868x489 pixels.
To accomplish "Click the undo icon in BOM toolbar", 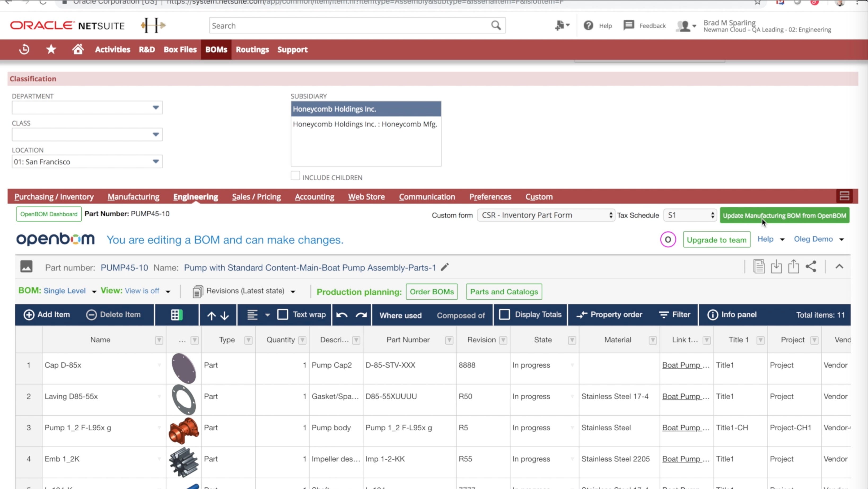I will pyautogui.click(x=341, y=314).
